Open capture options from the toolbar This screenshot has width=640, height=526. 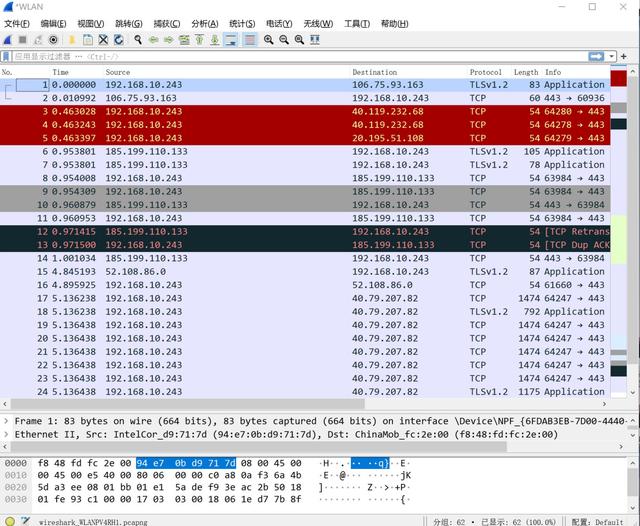(54, 40)
